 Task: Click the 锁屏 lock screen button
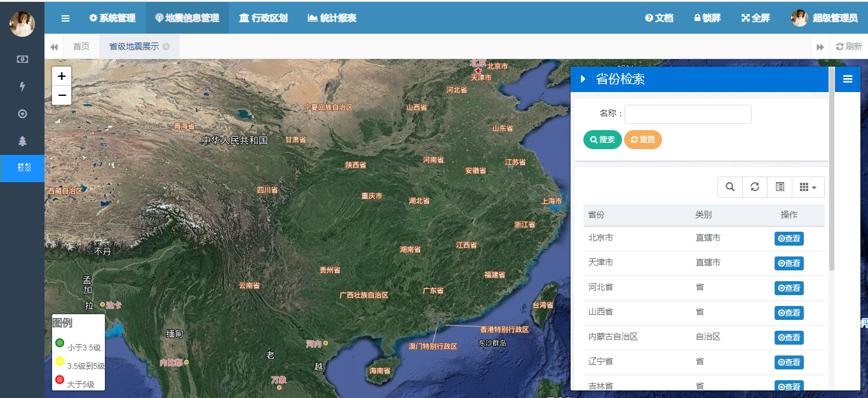707,18
